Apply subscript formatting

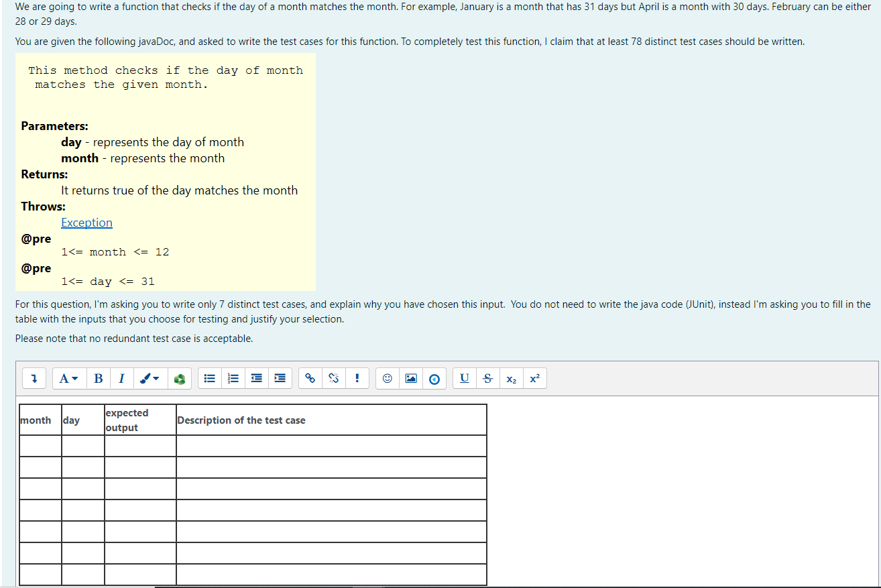click(x=511, y=378)
